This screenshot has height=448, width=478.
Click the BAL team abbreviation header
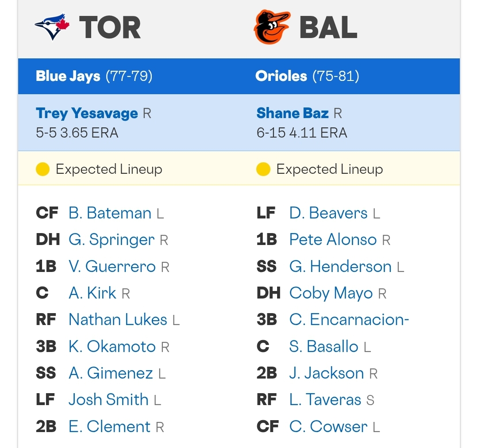pyautogui.click(x=328, y=27)
